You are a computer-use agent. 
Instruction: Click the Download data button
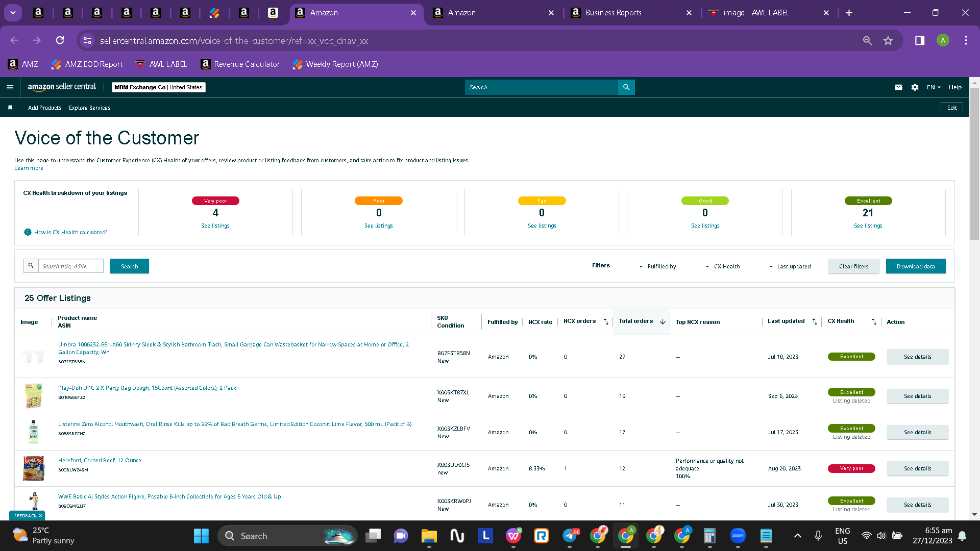tap(916, 266)
